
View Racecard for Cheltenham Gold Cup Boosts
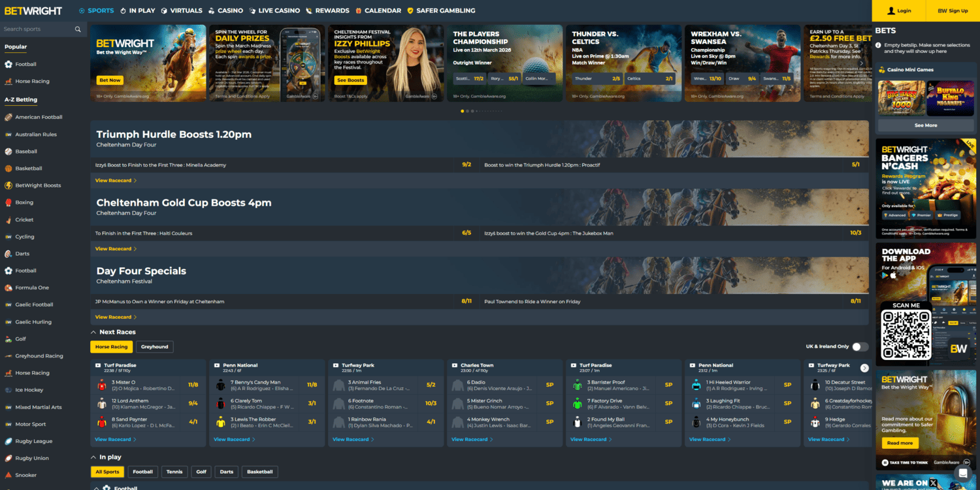(116, 249)
